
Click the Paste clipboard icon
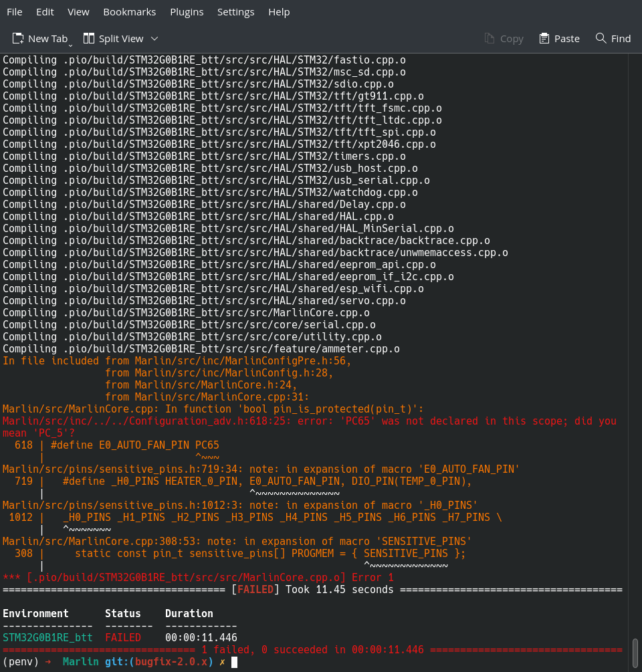(x=544, y=39)
